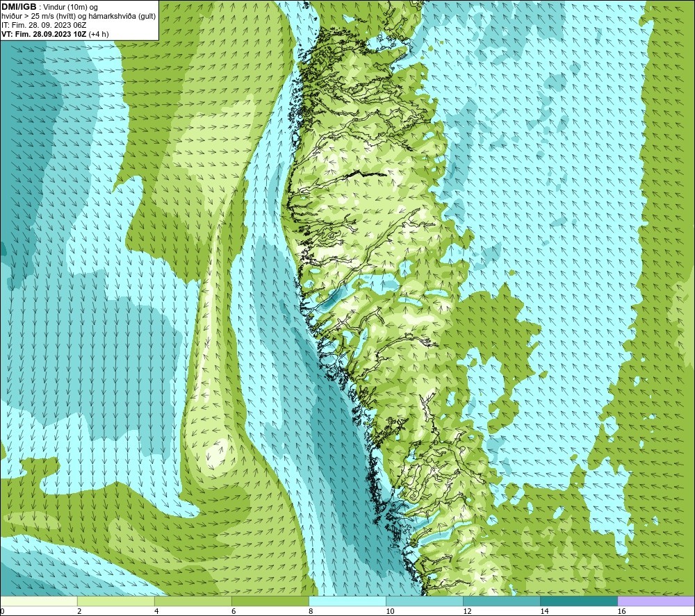
Task: Click the 2–4 m/s light green legend swatch
Action: click(x=115, y=601)
